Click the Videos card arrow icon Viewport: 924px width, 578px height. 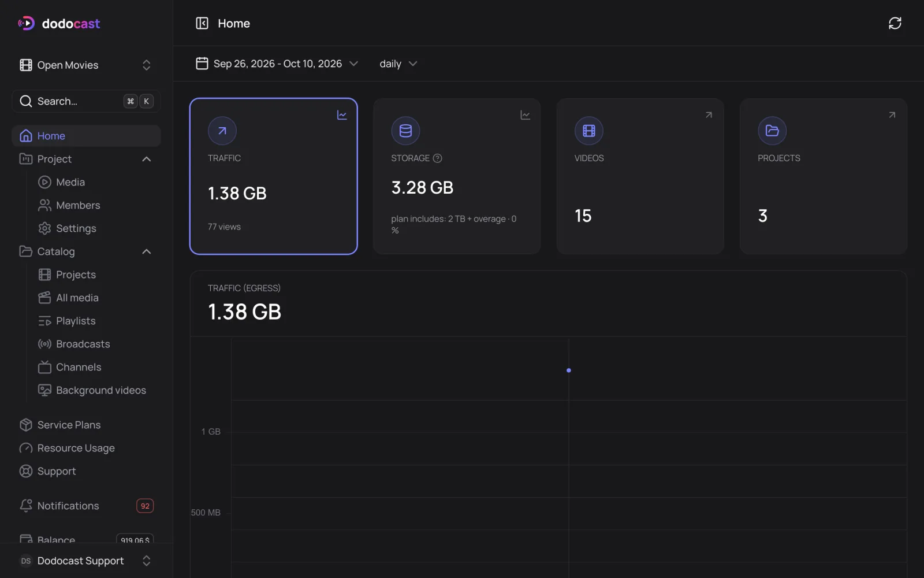709,115
